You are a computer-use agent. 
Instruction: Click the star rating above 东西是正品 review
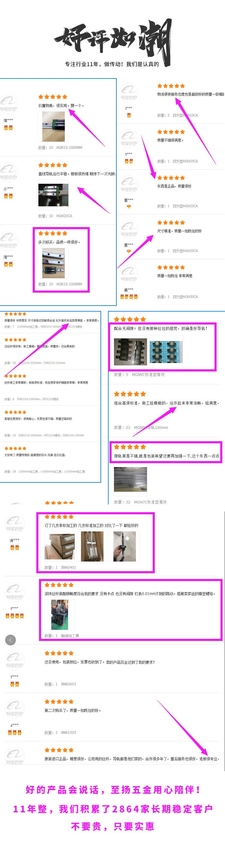[171, 177]
